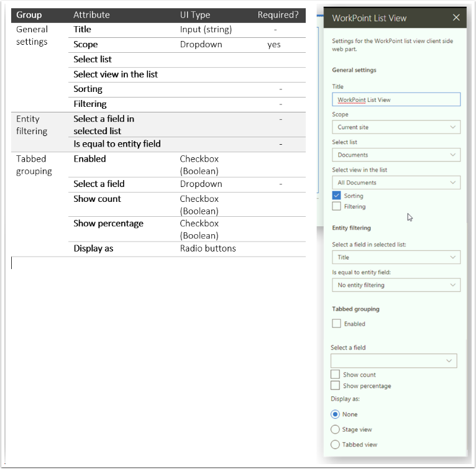
Task: Open the No entity filtering dropdown
Action: [396, 285]
